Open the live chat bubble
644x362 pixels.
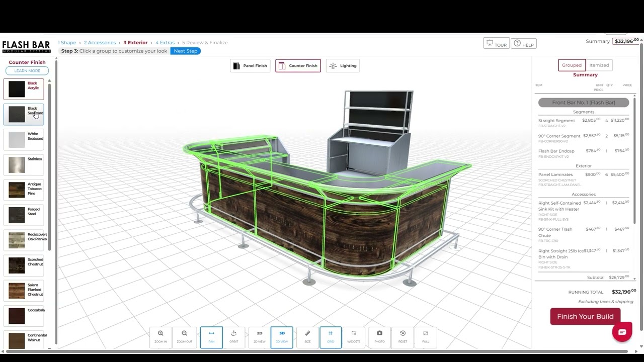[622, 332]
